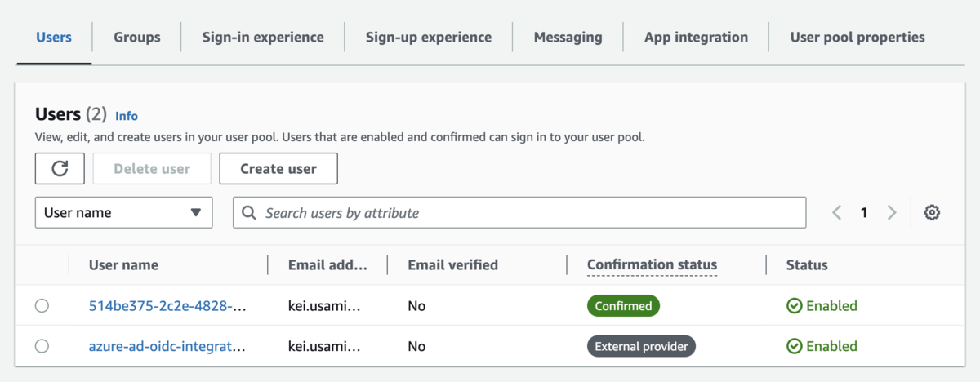Open the azure-ad-oidc-integration user link
This screenshot has width=980, height=382.
[x=167, y=346]
